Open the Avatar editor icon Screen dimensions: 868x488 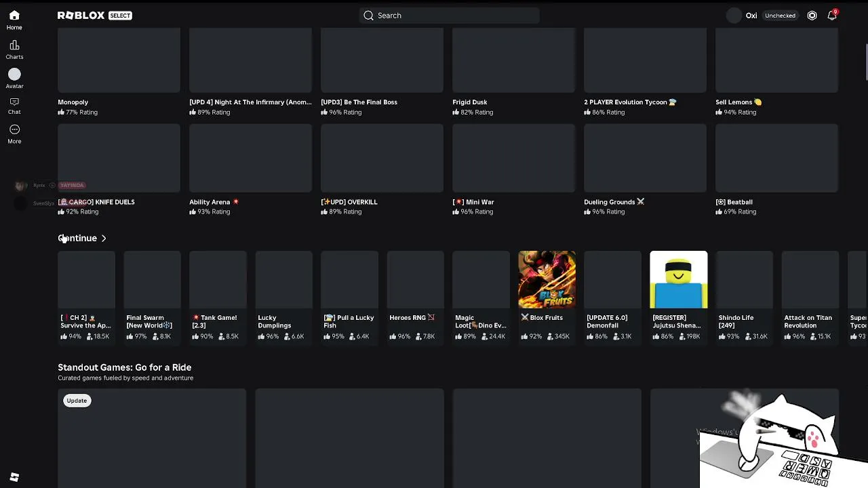click(14, 74)
